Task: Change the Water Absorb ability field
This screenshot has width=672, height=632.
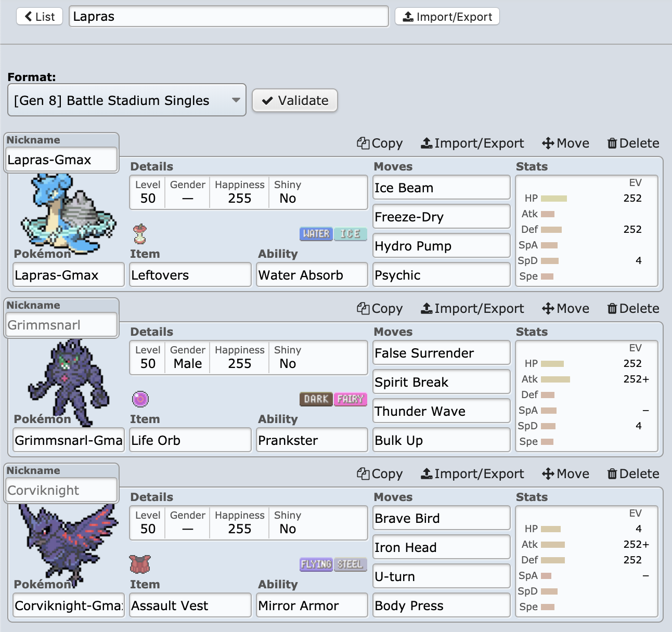Action: click(x=312, y=275)
